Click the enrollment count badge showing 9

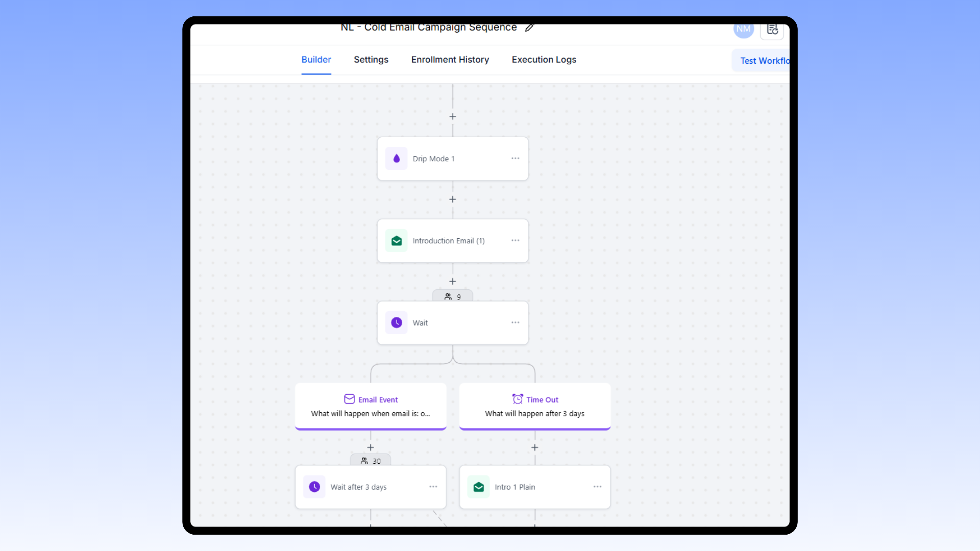[x=452, y=296]
